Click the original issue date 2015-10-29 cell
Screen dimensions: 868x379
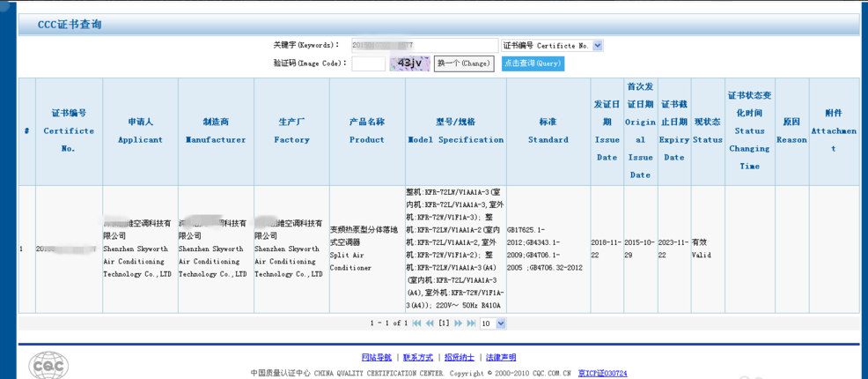tap(641, 249)
